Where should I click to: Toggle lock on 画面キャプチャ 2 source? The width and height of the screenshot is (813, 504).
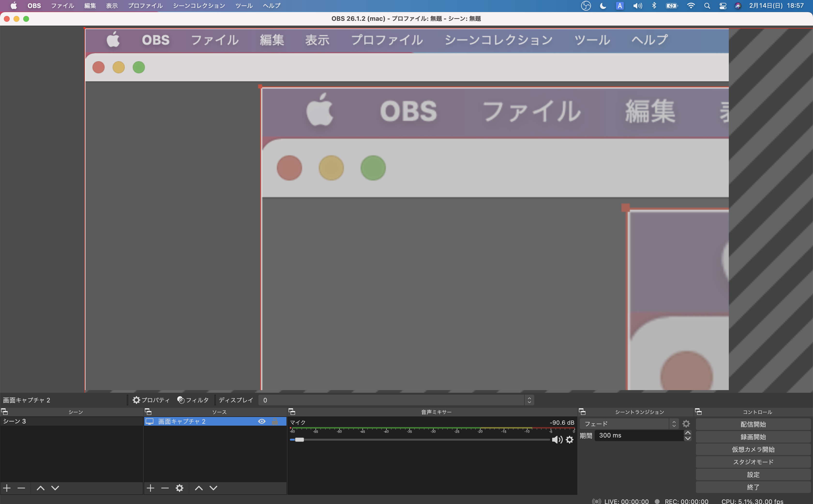(275, 421)
